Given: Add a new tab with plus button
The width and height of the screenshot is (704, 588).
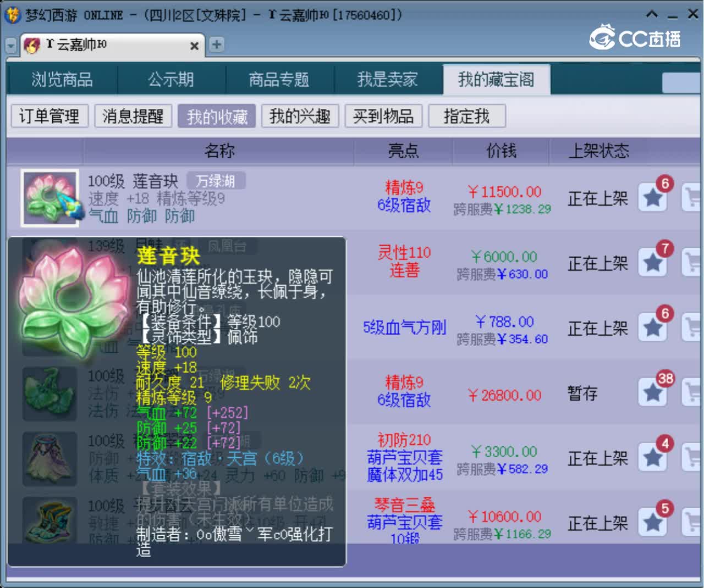Looking at the screenshot, I should [217, 45].
